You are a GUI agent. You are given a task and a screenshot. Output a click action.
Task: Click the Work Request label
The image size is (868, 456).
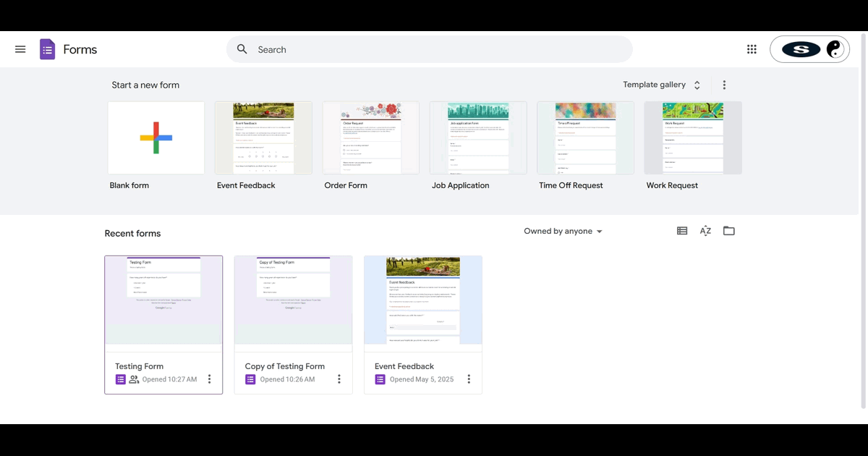point(672,185)
